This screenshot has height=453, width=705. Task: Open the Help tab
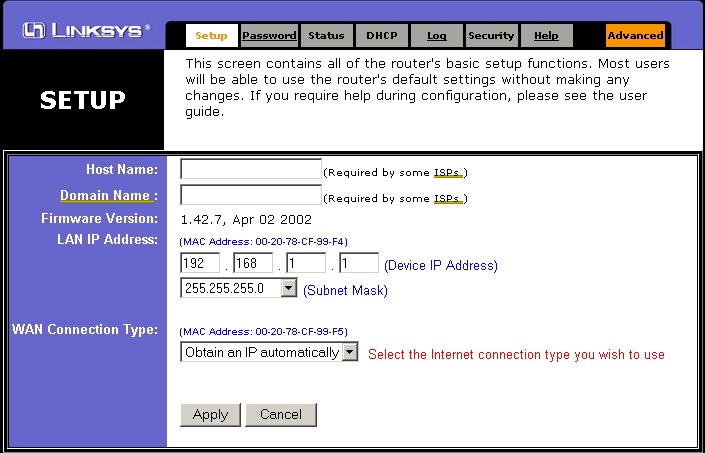click(546, 36)
